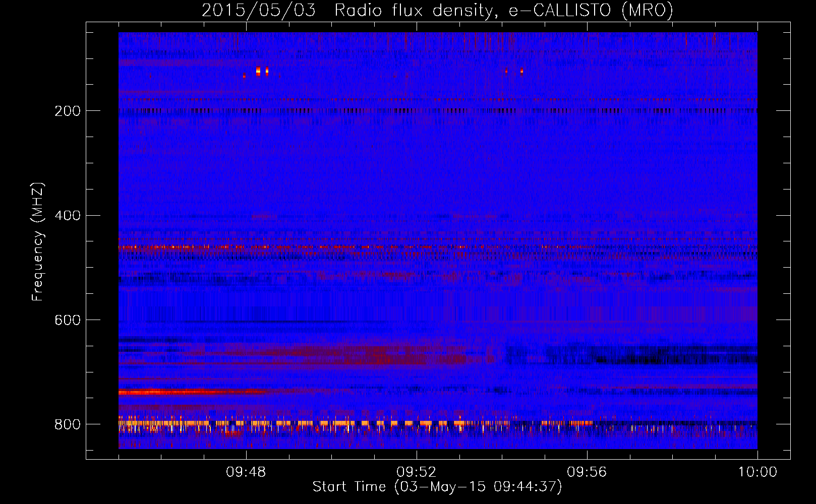Screen dimensions: 816x504
Task: Click the 09:56 time tick label
Action: (x=587, y=472)
